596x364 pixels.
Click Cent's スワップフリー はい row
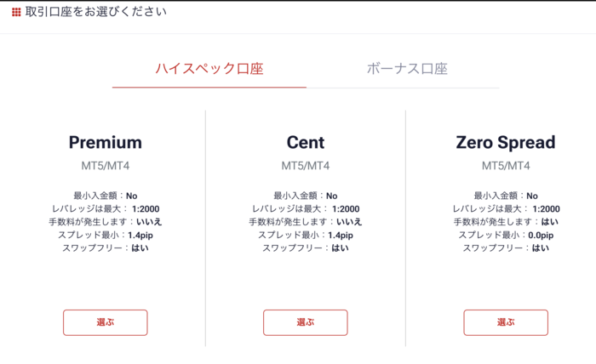305,248
